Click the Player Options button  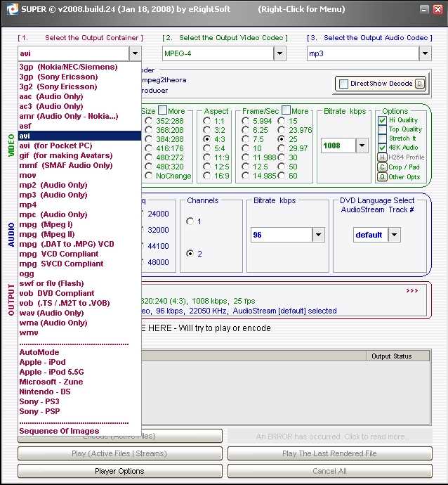[119, 471]
